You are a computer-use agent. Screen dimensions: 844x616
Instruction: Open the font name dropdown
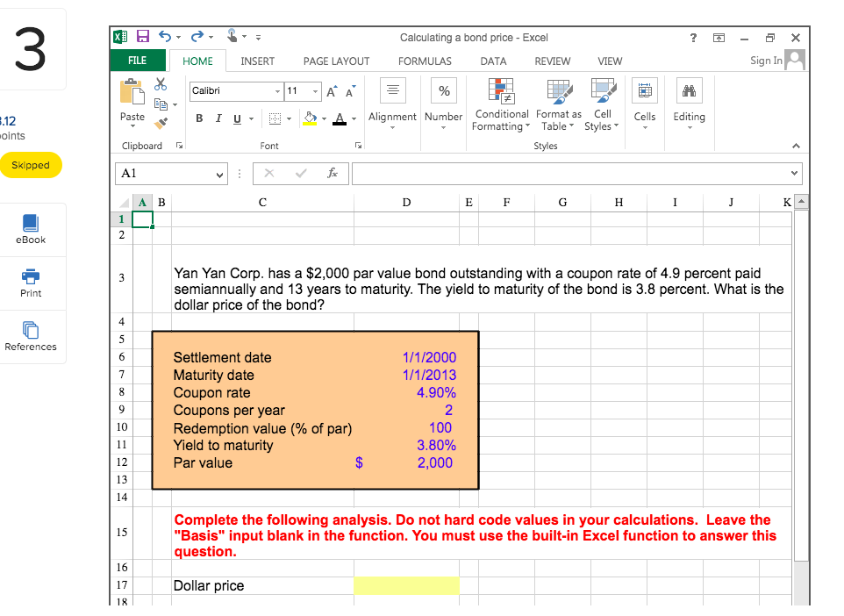(x=278, y=90)
